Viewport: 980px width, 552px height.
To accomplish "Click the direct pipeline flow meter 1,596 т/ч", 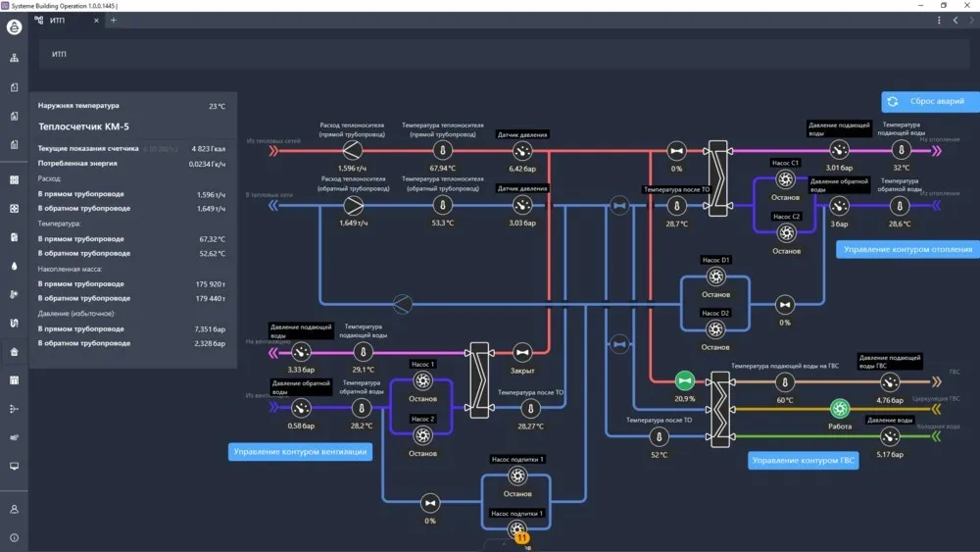I will coord(352,149).
